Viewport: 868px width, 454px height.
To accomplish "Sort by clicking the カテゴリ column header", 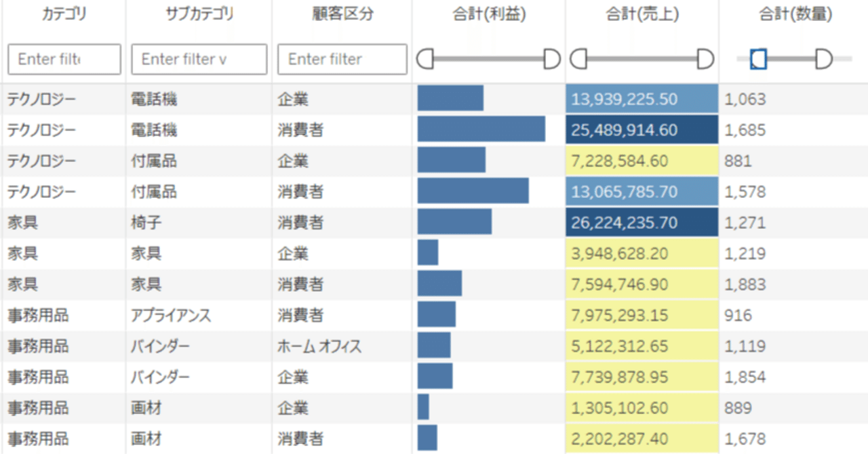I will [x=62, y=14].
